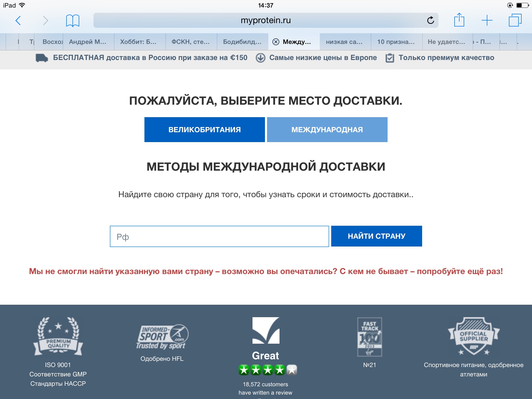Click the Fast Track 100 badge
Viewport: 532px width, 399px height.
(x=369, y=337)
